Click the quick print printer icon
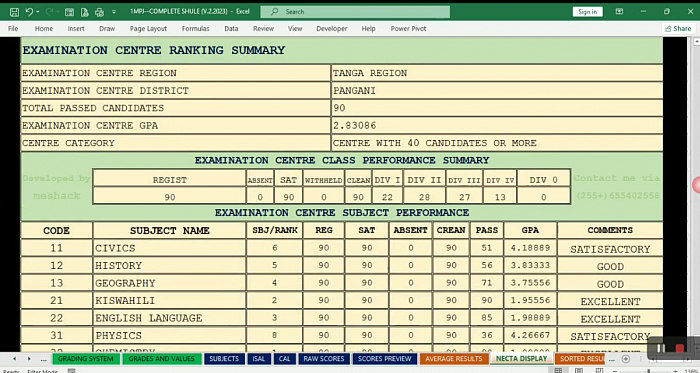 coord(99,12)
